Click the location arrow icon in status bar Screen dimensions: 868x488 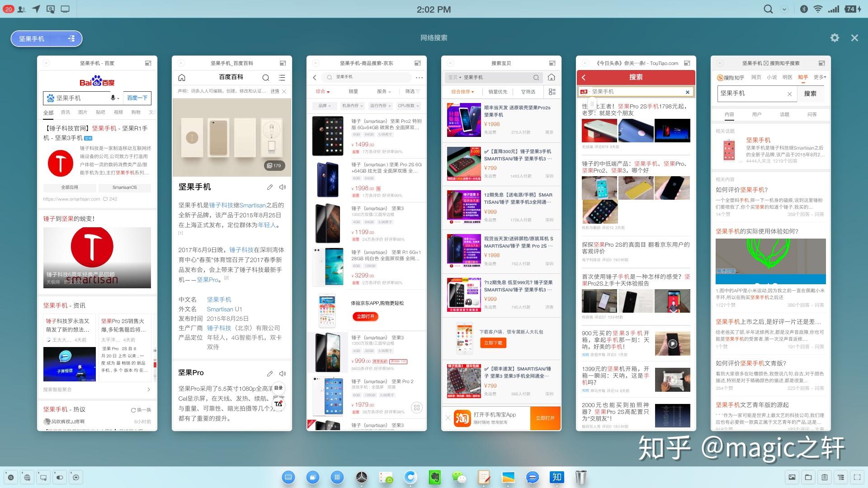36,9
